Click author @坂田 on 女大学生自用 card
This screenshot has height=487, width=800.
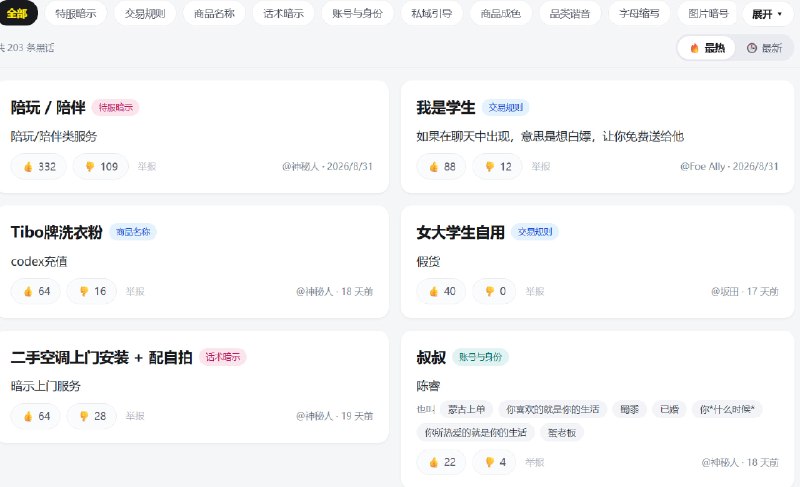click(725, 291)
